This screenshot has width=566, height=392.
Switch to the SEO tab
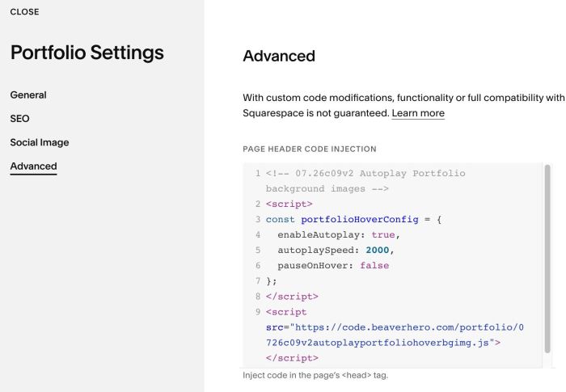[20, 118]
